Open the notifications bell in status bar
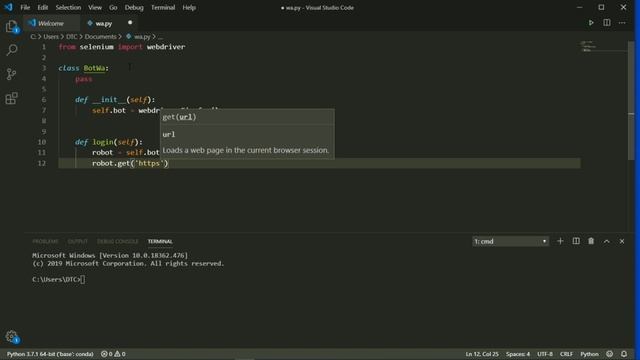Image resolution: width=640 pixels, height=360 pixels. click(624, 354)
